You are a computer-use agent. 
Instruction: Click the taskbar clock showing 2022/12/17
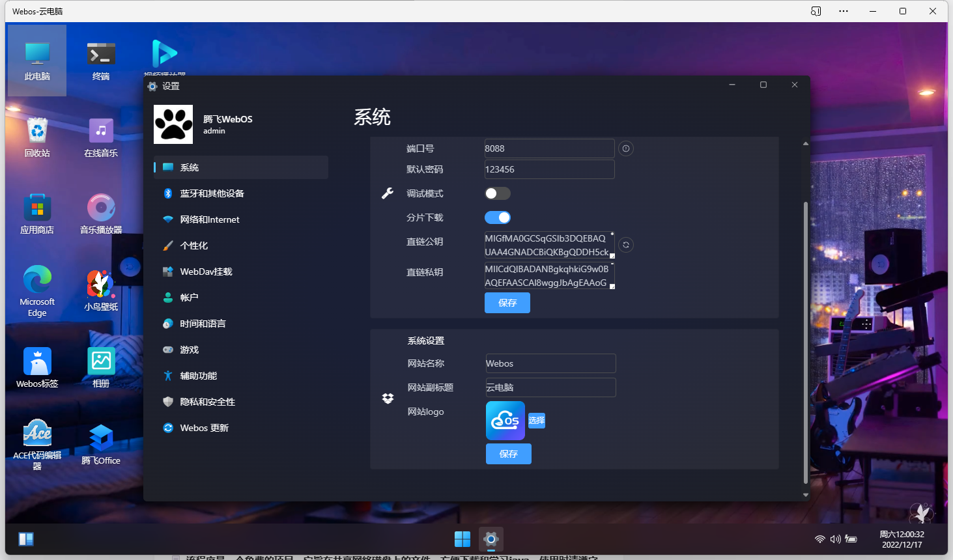(x=902, y=539)
